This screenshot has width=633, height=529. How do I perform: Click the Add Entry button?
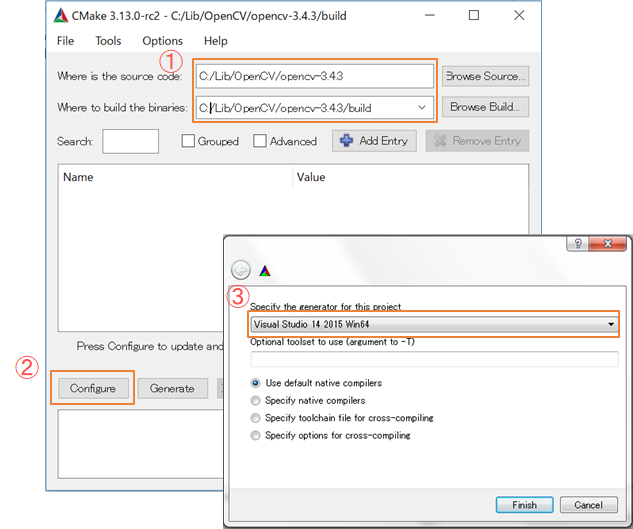[x=374, y=141]
